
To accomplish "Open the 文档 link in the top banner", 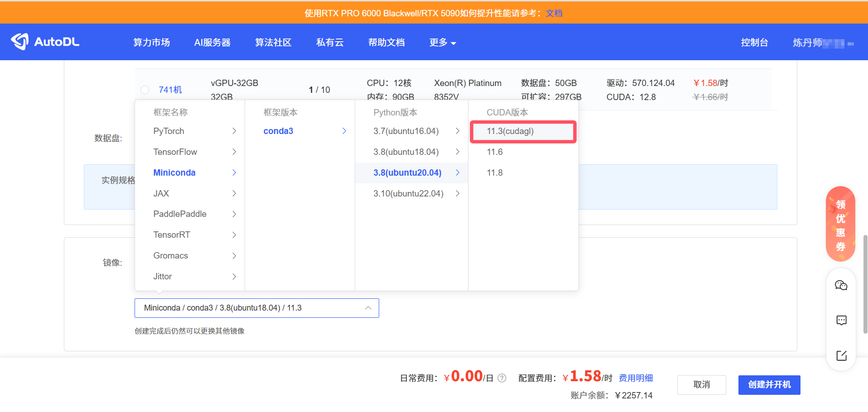I will [554, 13].
